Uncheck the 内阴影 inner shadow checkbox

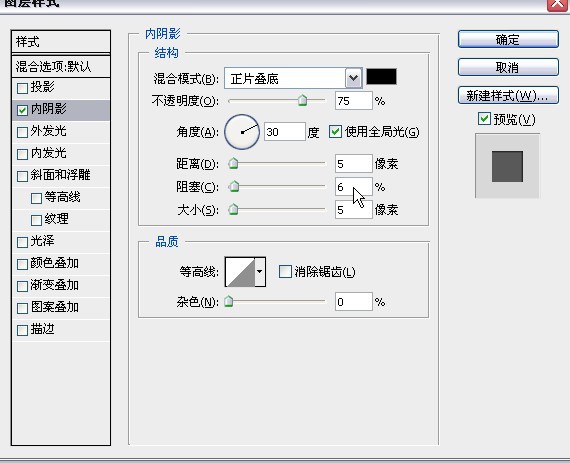23,110
